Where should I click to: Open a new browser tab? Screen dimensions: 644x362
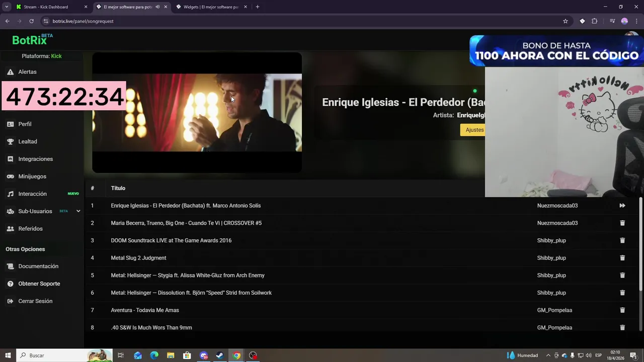point(258,7)
